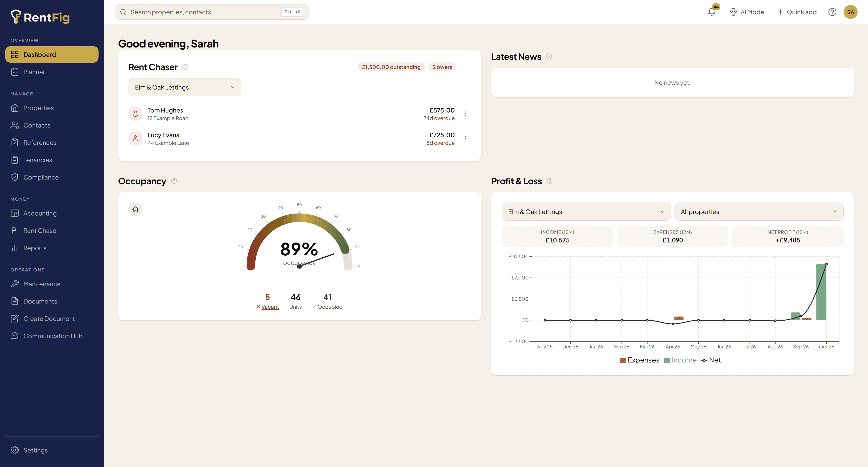Screen dimensions: 868x467
Task: Click the Income (12M) £10,575 card
Action: [x=557, y=236]
